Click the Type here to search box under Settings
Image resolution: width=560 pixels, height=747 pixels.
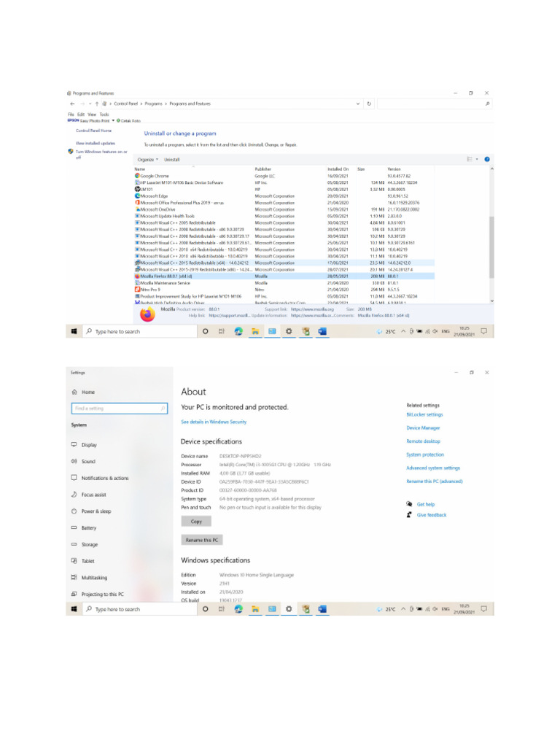pos(140,609)
